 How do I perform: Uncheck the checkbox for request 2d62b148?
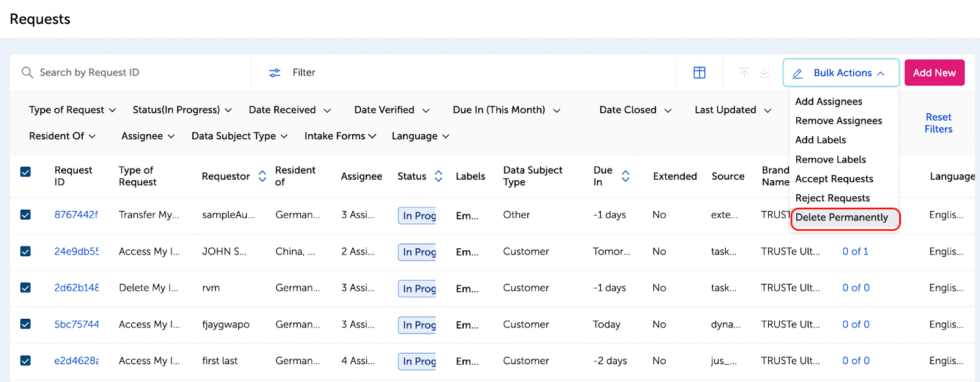(x=26, y=288)
